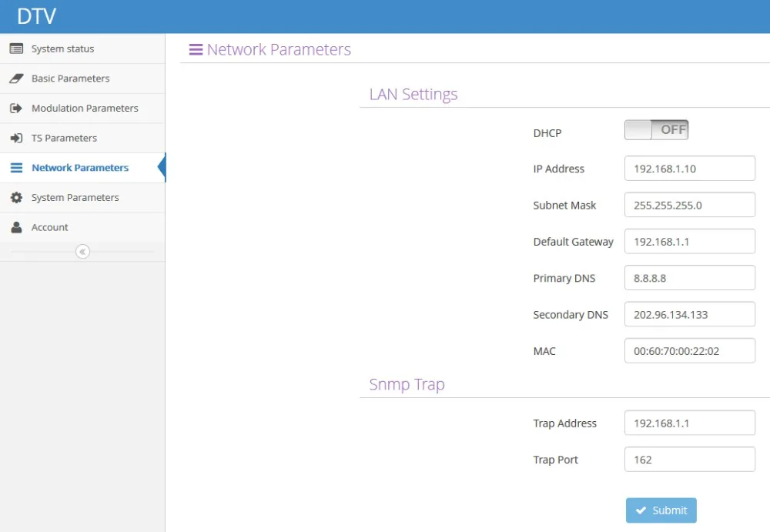Viewport: 770px width, 532px height.
Task: Click the Secondary DNS input box
Action: [689, 314]
